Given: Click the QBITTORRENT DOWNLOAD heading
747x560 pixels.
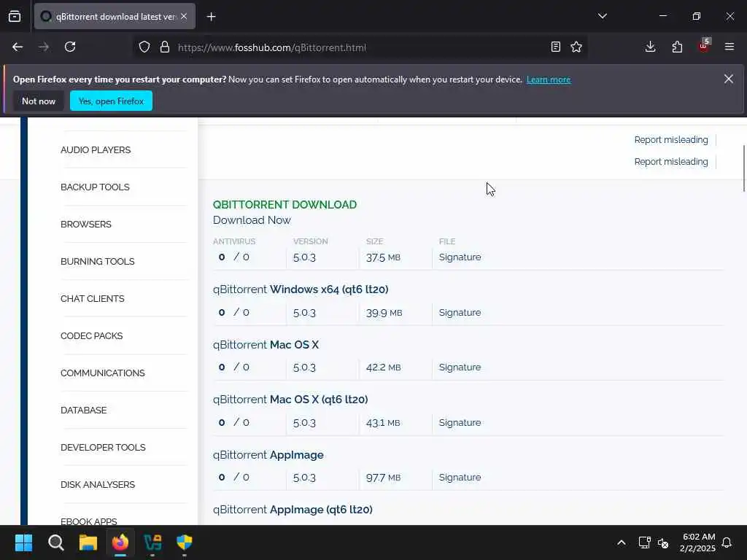Looking at the screenshot, I should point(285,205).
